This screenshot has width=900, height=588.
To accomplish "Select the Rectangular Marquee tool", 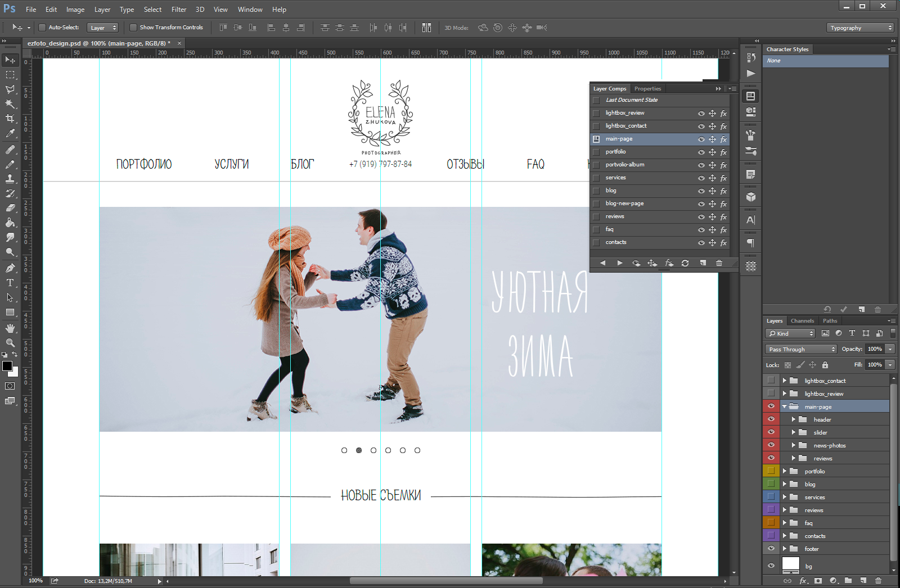I will point(10,75).
